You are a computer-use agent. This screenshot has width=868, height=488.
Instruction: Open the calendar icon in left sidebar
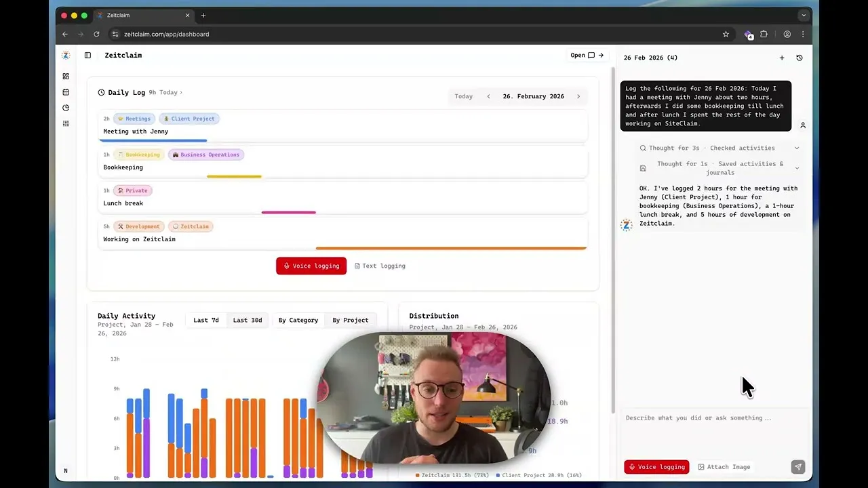[66, 92]
